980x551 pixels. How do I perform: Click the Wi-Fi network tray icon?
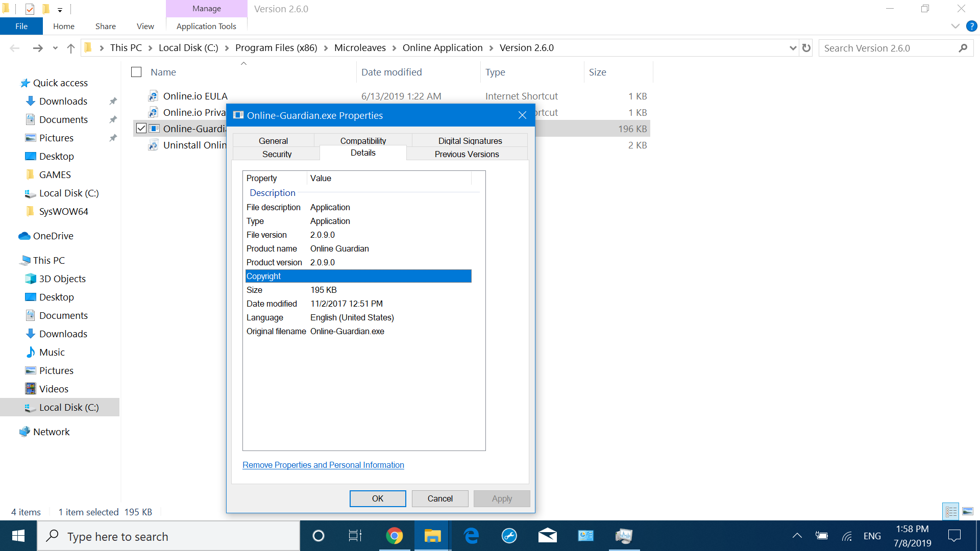click(847, 536)
